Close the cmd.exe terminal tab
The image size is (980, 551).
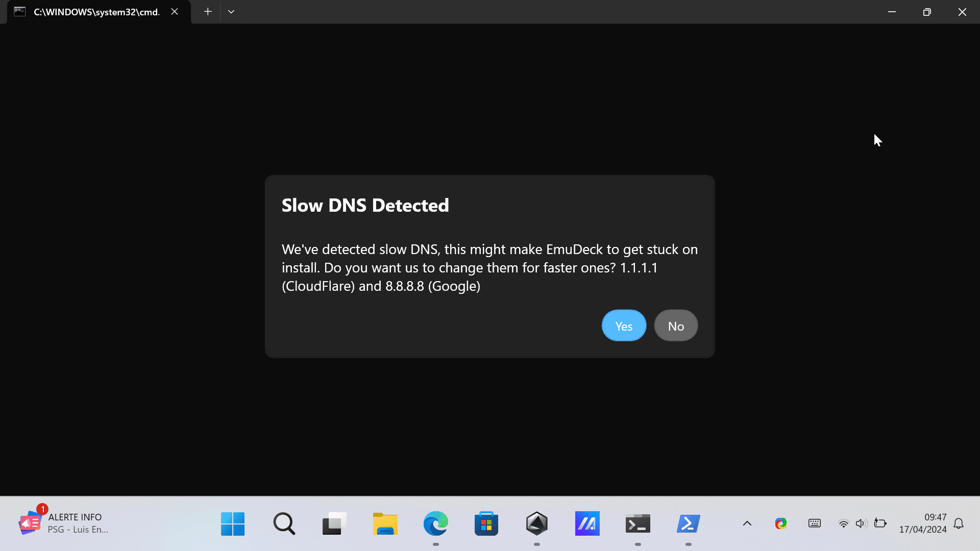(x=175, y=12)
